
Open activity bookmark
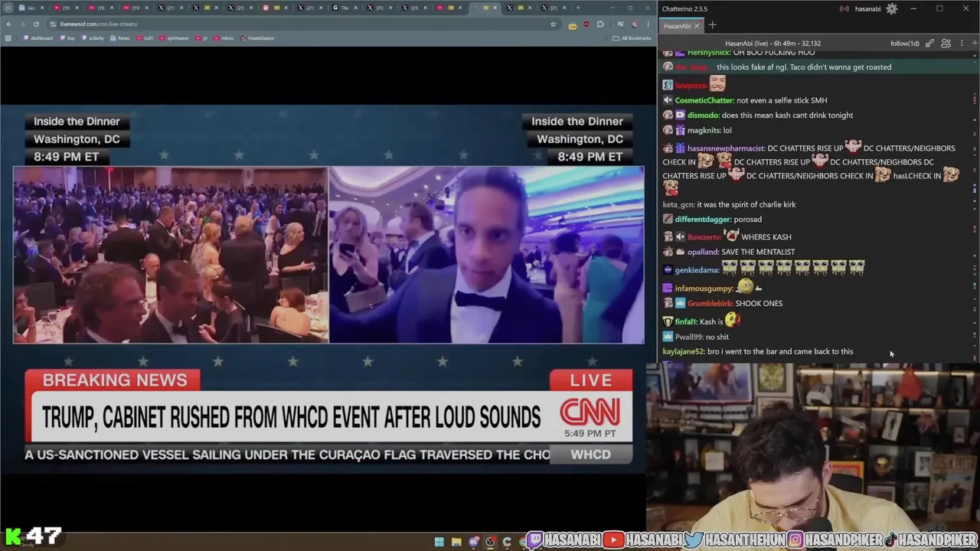click(x=93, y=38)
